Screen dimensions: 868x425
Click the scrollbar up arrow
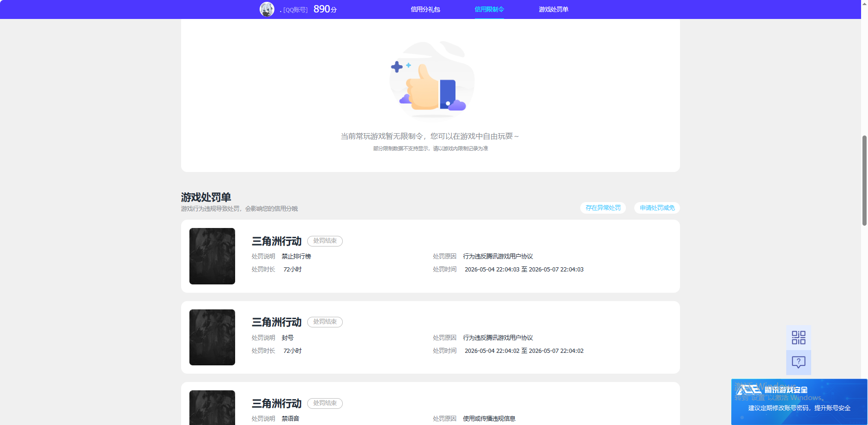(x=864, y=3)
